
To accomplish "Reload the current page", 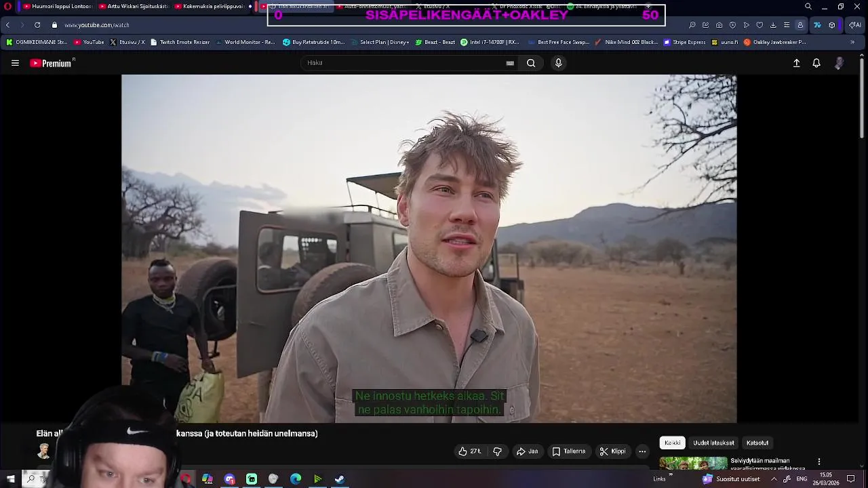I will (37, 25).
